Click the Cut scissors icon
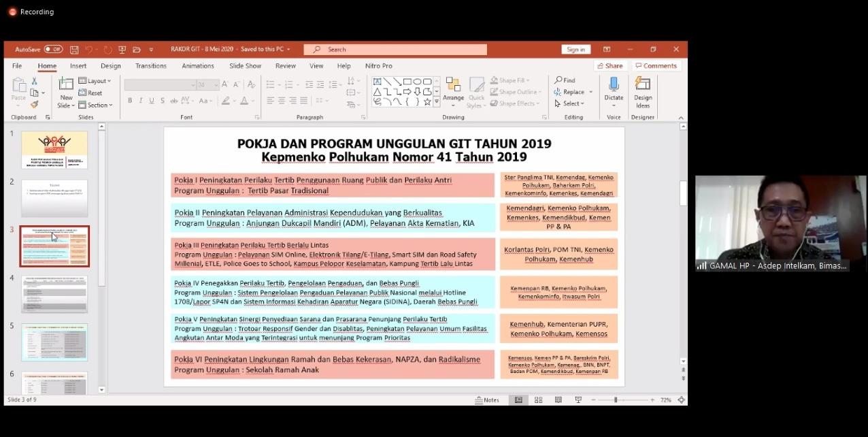The image size is (868, 437). point(34,81)
